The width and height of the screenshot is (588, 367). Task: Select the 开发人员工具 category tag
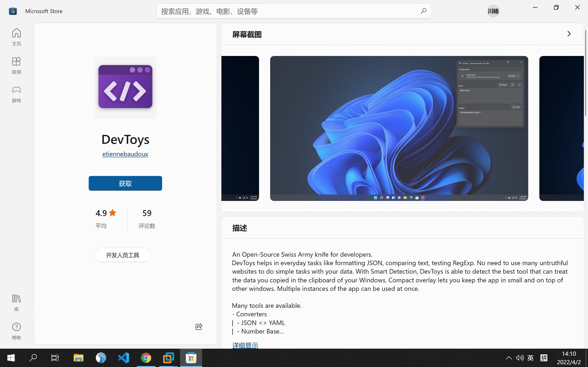point(122,255)
